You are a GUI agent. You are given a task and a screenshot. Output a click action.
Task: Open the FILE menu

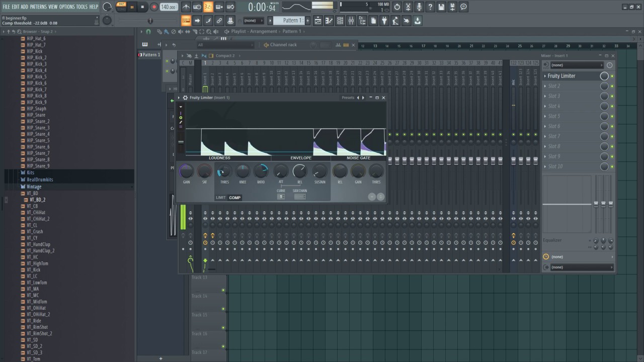[6, 7]
